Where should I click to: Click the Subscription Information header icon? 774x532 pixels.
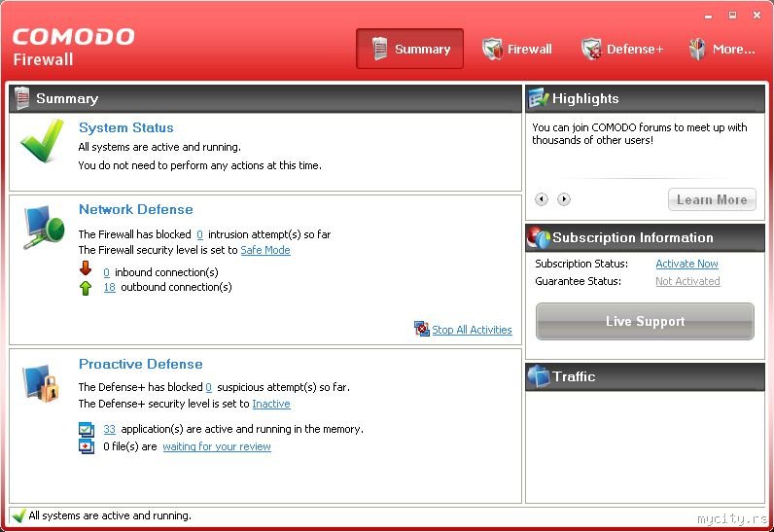539,237
